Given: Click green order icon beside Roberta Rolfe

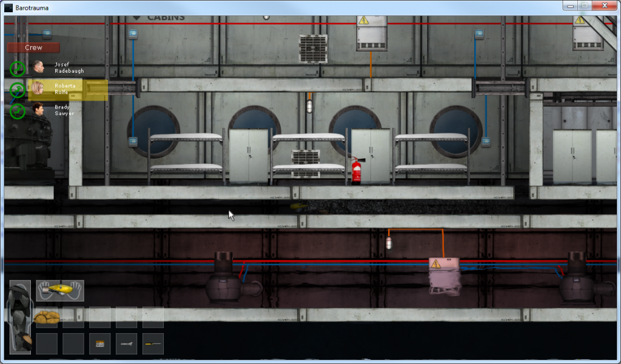Looking at the screenshot, I should pyautogui.click(x=17, y=90).
